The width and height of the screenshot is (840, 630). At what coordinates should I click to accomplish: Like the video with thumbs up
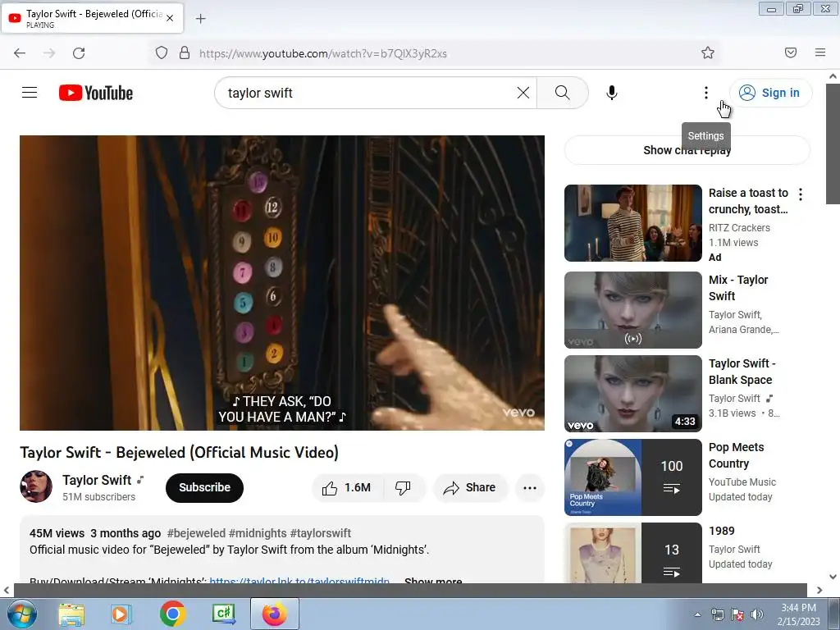[346, 487]
